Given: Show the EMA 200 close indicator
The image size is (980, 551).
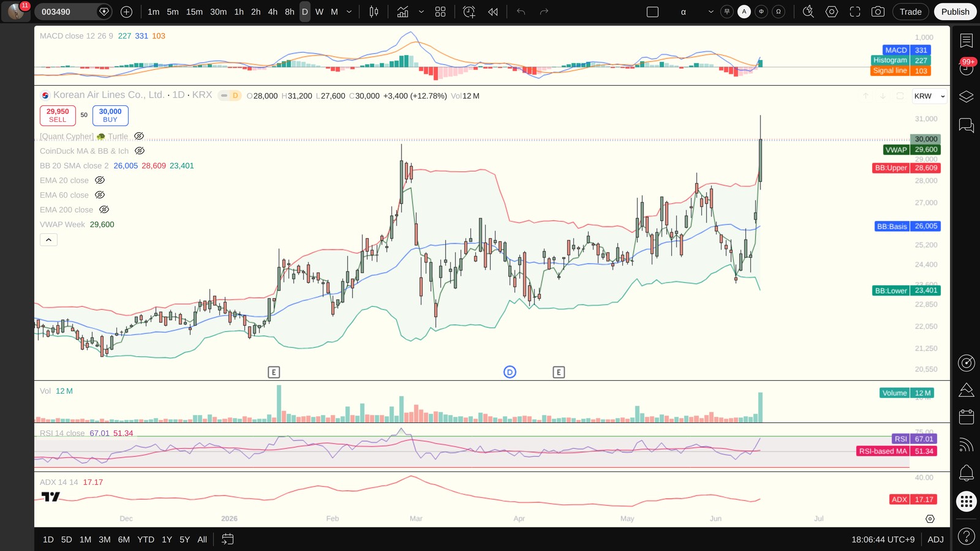Looking at the screenshot, I should point(104,209).
